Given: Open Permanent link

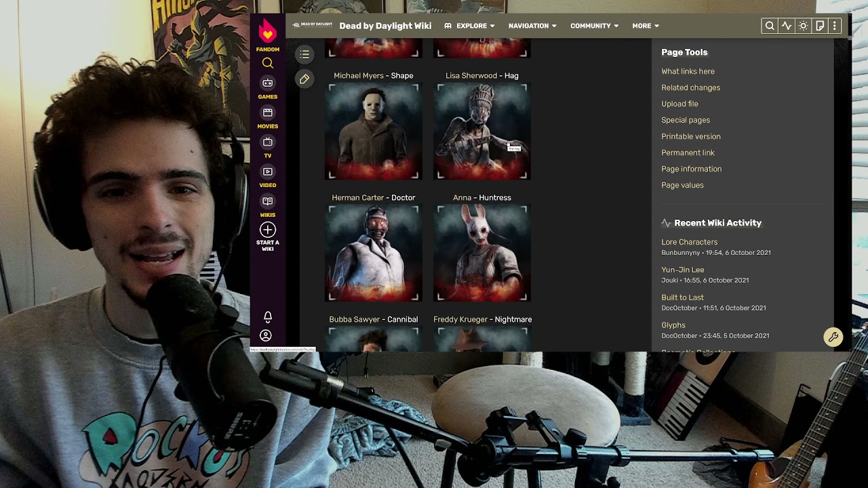Looking at the screenshot, I should click(688, 152).
